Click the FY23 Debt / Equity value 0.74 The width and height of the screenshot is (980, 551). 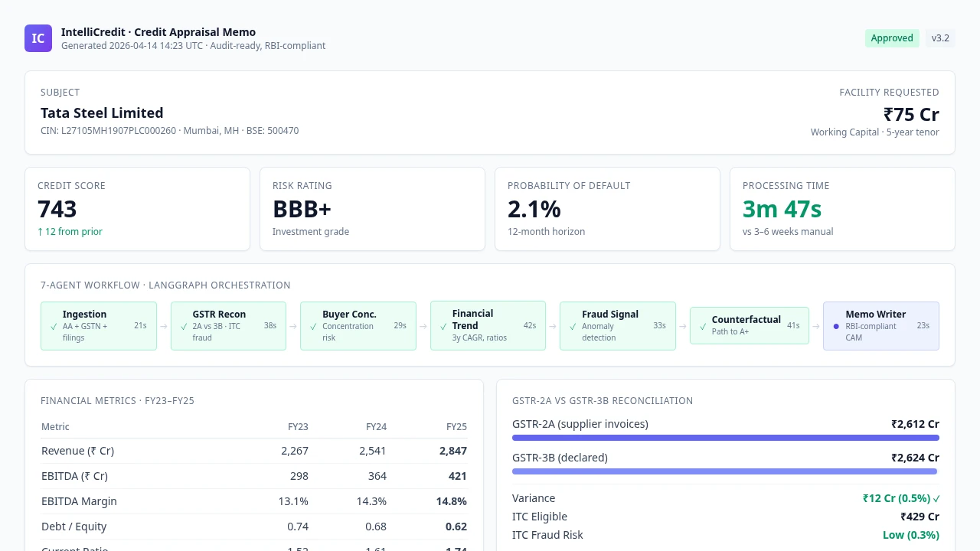click(298, 527)
